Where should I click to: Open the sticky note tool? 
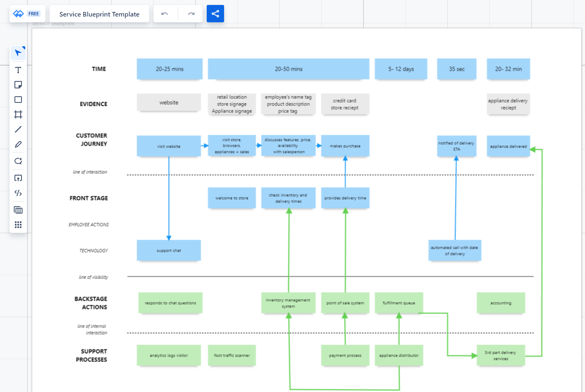pyautogui.click(x=18, y=85)
